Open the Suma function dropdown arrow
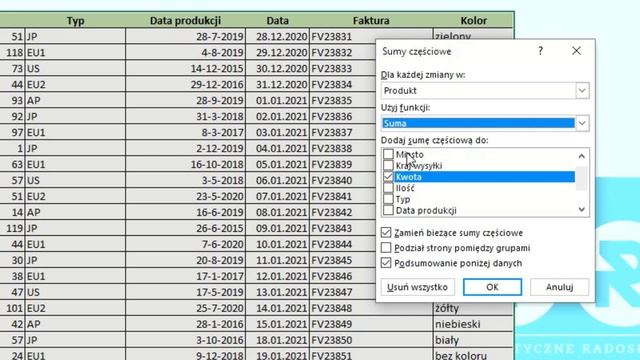 tap(582, 123)
